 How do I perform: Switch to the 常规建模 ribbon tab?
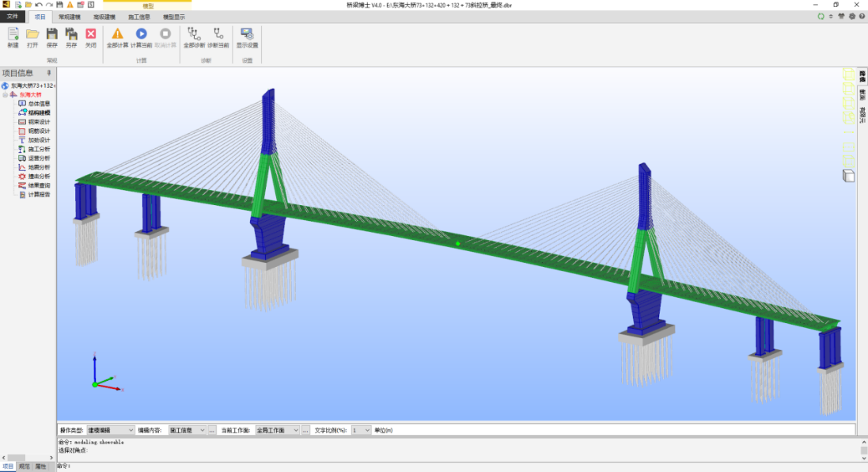[70, 17]
